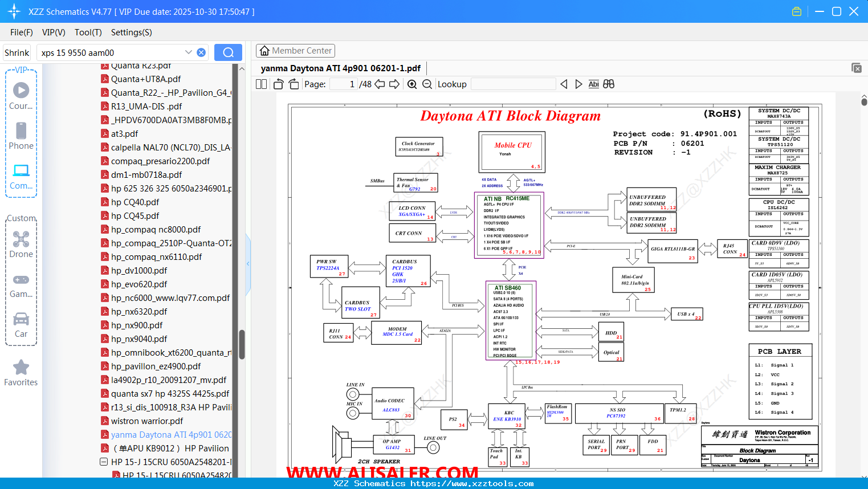The width and height of the screenshot is (868, 489).
Task: Open hp_compaq_nx6110.pdf
Action: [156, 257]
